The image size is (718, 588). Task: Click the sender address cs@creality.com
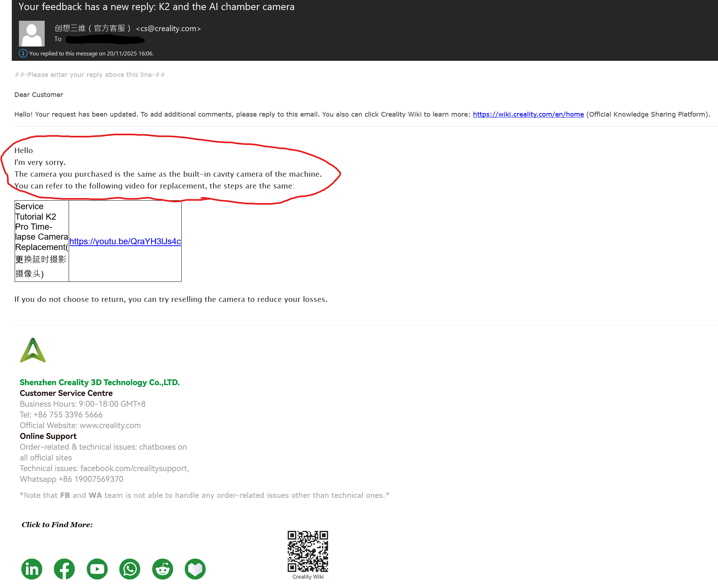pyautogui.click(x=168, y=29)
